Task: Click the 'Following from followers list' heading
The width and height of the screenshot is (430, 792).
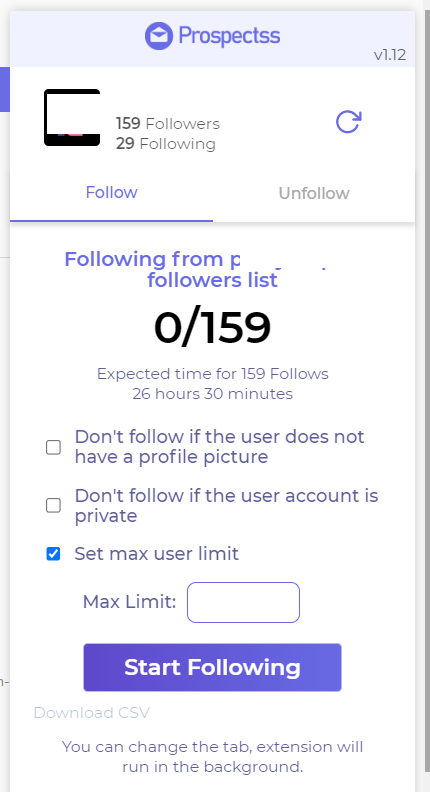Action: pyautogui.click(x=197, y=270)
